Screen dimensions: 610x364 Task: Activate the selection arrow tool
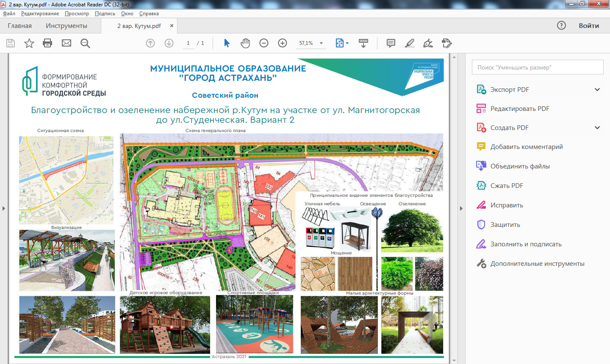point(227,43)
